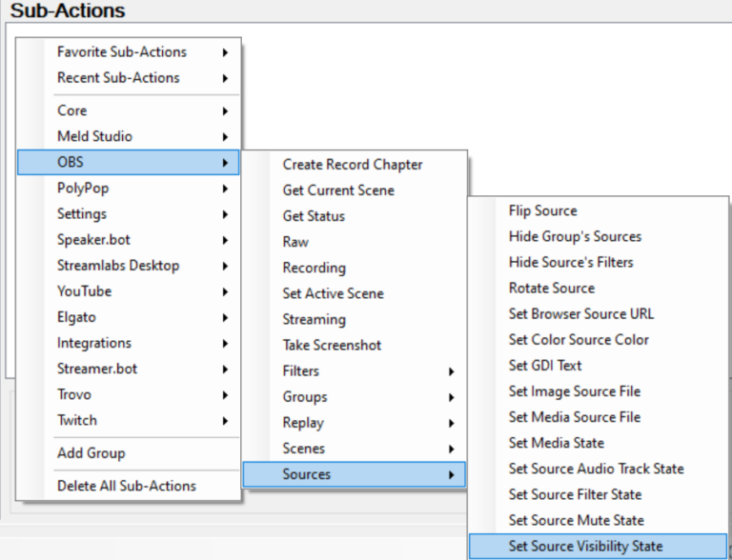Expand the Streamer.bot submenu

[x=94, y=369]
